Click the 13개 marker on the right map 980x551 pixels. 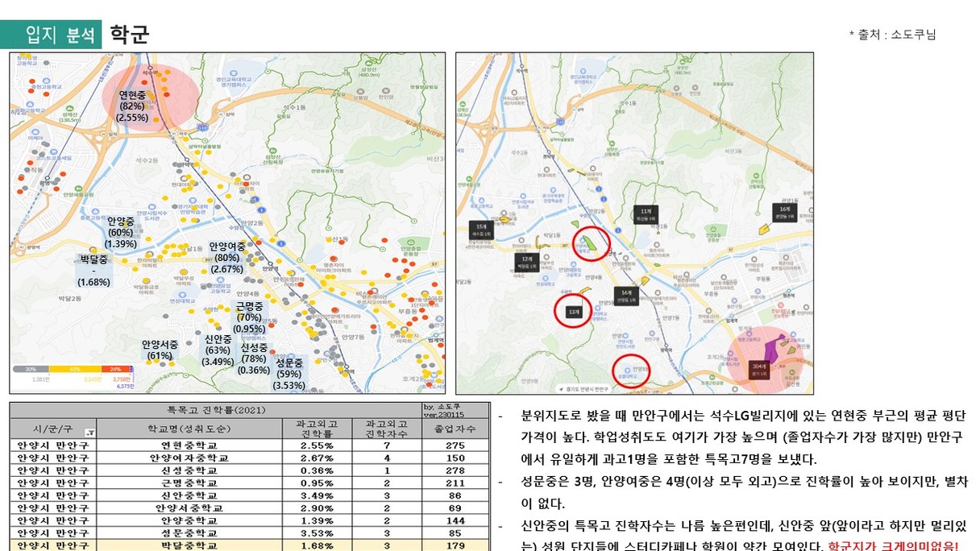tap(574, 312)
